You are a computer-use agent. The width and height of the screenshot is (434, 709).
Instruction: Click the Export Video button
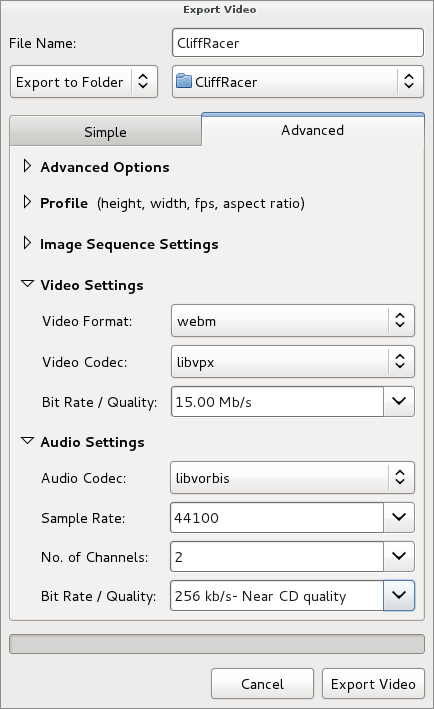coord(373,684)
